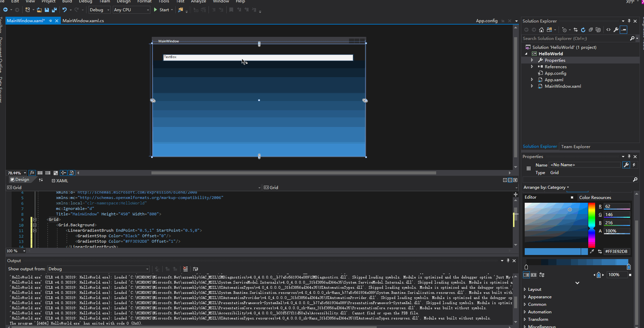Toggle the snap grid display in designer
The width and height of the screenshot is (644, 328).
pos(40,173)
